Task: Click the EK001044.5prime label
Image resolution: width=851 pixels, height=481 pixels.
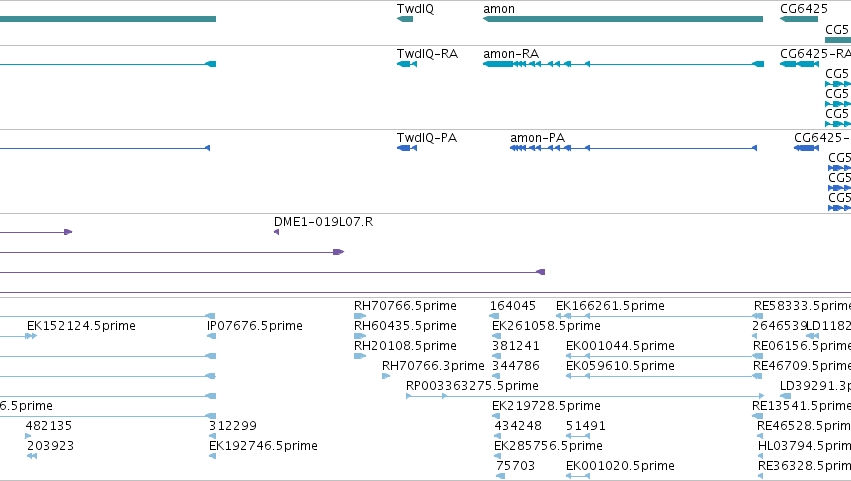Action: 620,346
